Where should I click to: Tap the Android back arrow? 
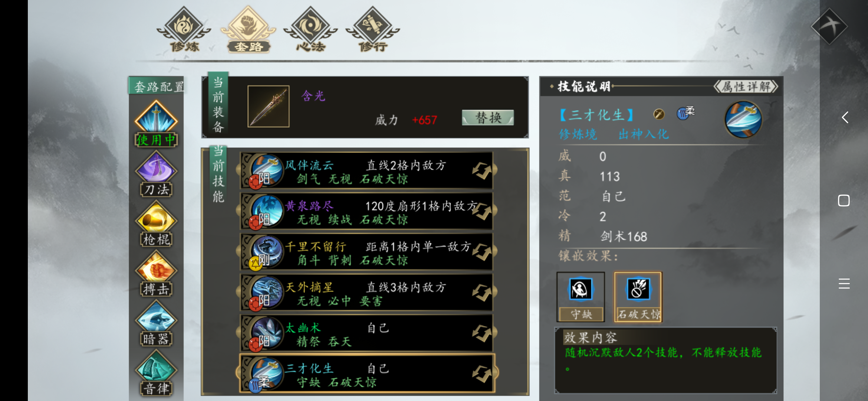845,118
